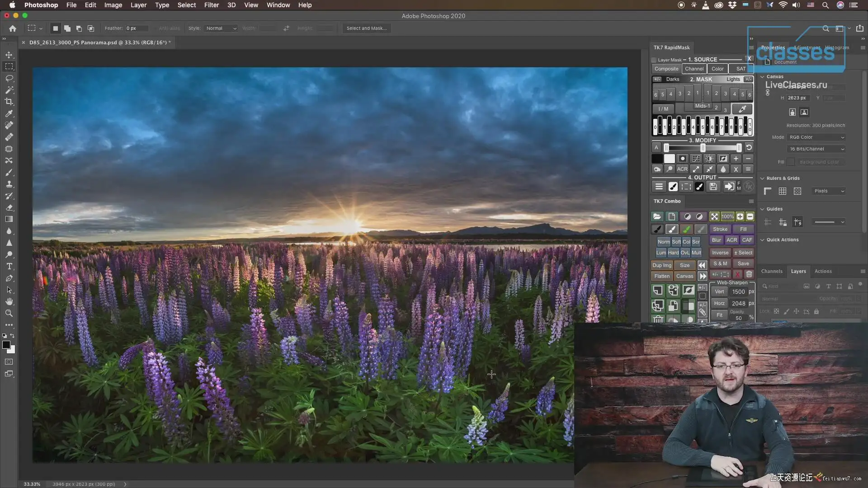Toggle Quick Mask mode icon
This screenshot has width=868, height=488.
pos(9,362)
